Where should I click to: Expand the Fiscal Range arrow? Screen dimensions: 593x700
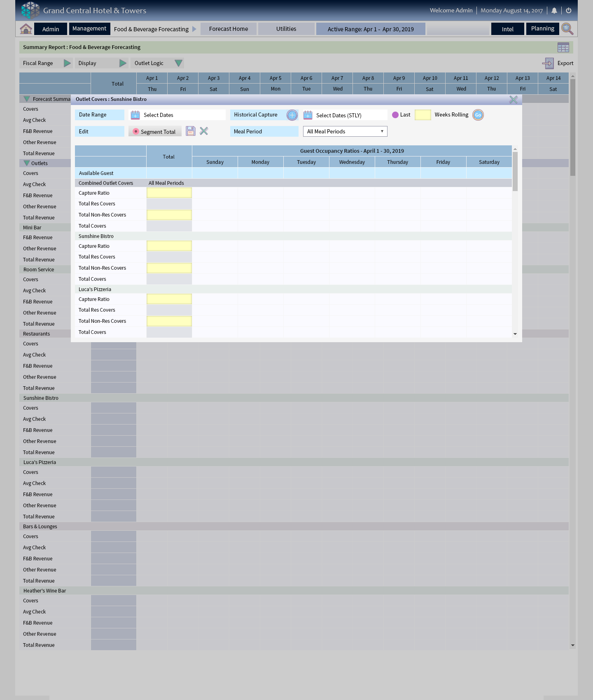pyautogui.click(x=67, y=63)
